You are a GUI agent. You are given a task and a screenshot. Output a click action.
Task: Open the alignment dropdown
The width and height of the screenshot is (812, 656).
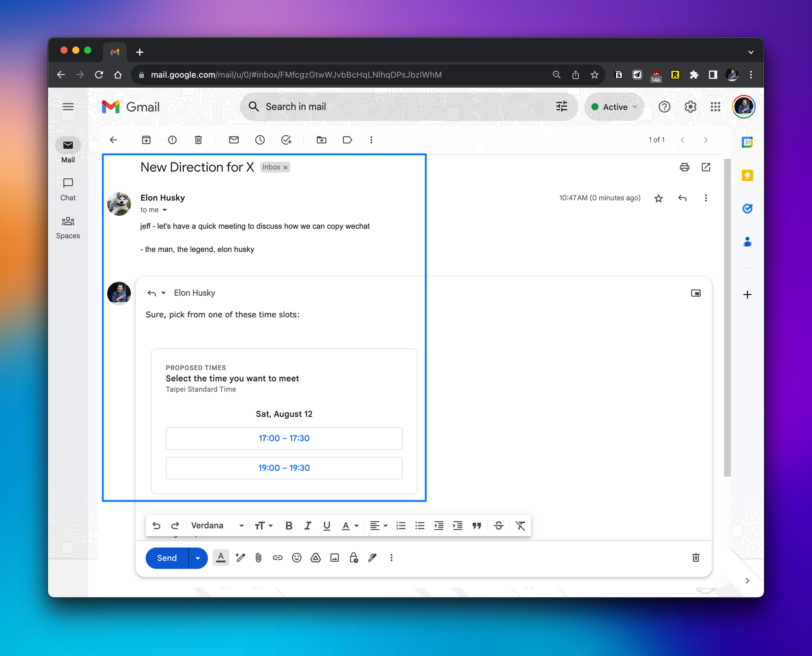[379, 526]
